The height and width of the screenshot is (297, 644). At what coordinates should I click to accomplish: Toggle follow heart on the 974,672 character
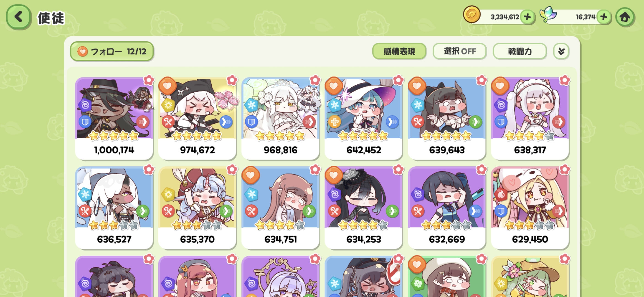click(167, 86)
